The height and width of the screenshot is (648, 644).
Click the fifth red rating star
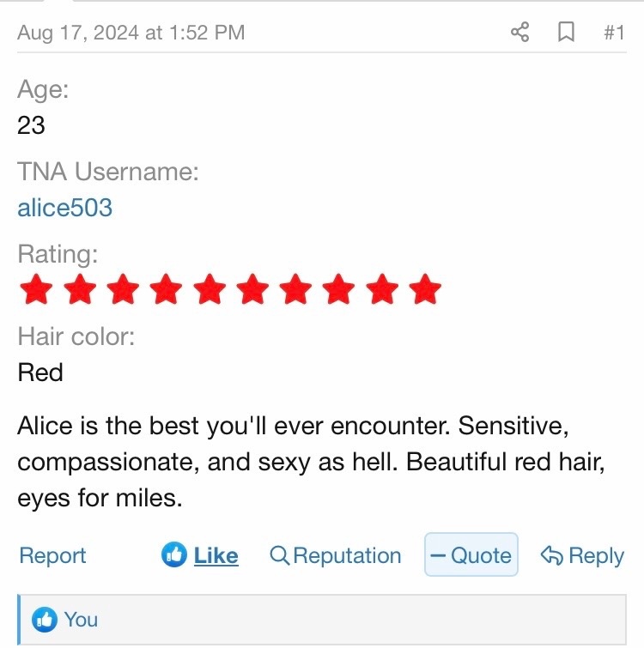click(209, 290)
